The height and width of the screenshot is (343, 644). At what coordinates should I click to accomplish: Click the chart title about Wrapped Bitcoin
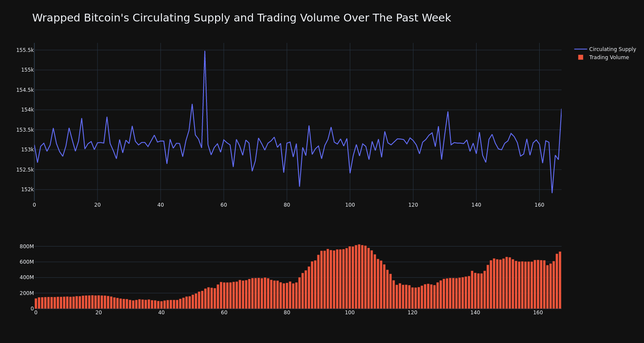click(241, 18)
